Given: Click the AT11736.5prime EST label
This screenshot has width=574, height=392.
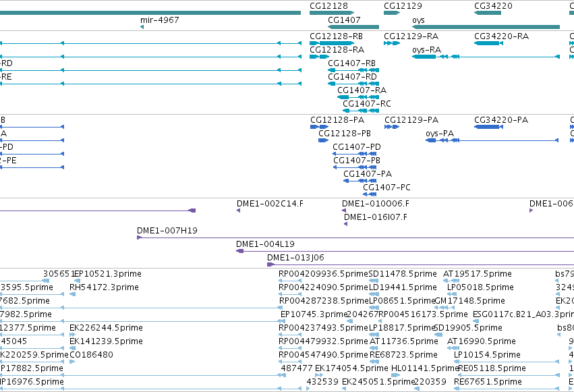Looking at the screenshot, I should [x=404, y=341].
